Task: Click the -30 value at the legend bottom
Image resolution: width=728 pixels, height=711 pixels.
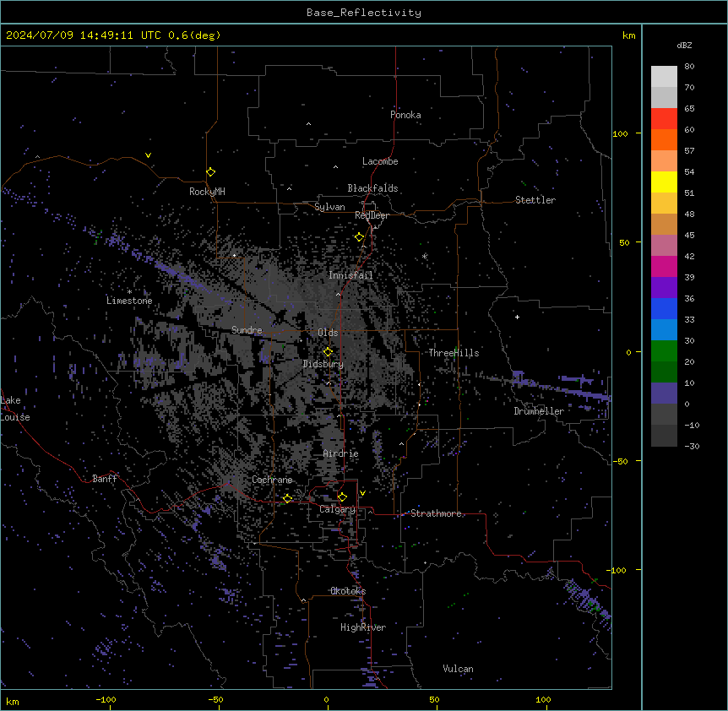Action: point(692,446)
